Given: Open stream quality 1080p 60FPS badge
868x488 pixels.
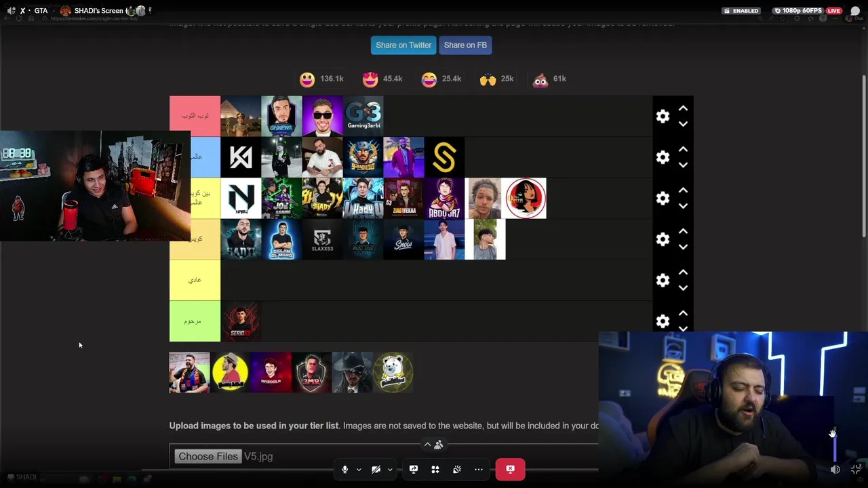Looking at the screenshot, I should tap(797, 11).
